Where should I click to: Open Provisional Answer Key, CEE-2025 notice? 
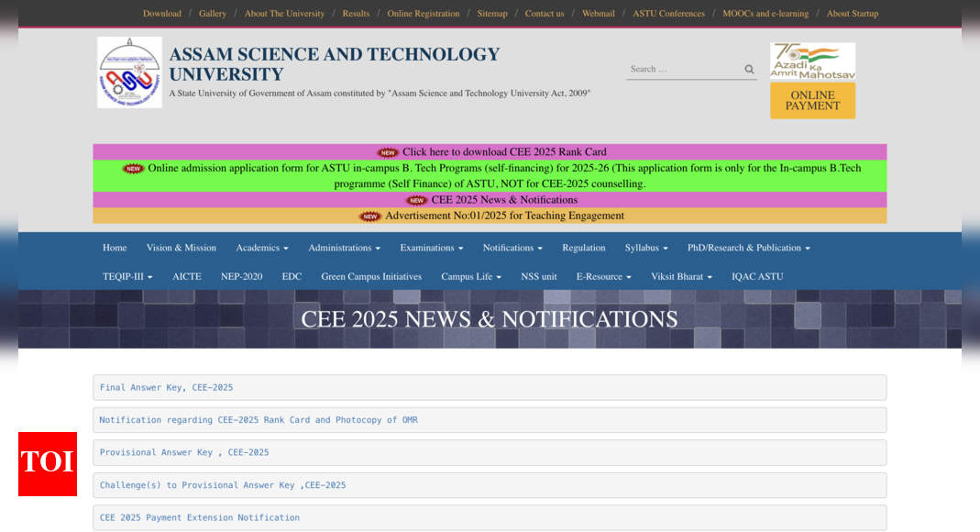pyautogui.click(x=184, y=452)
